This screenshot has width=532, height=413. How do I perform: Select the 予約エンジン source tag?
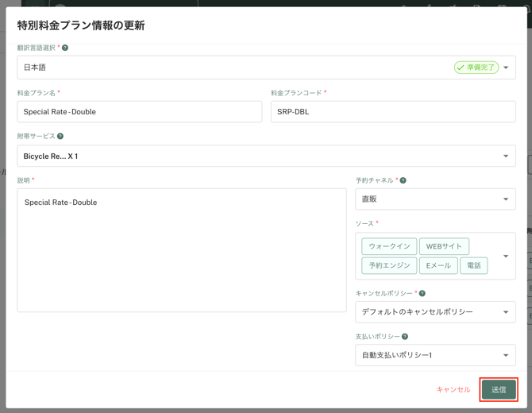pos(389,265)
